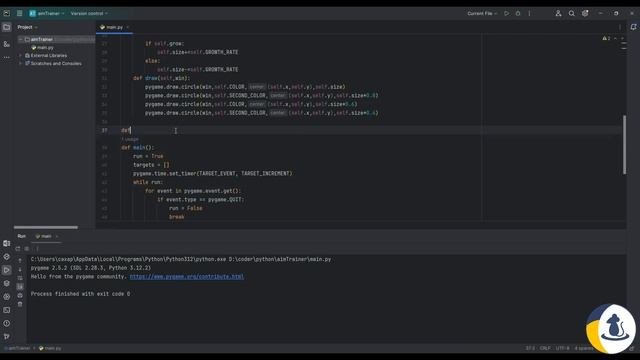Click the CRLF line separator status

[x=545, y=349]
